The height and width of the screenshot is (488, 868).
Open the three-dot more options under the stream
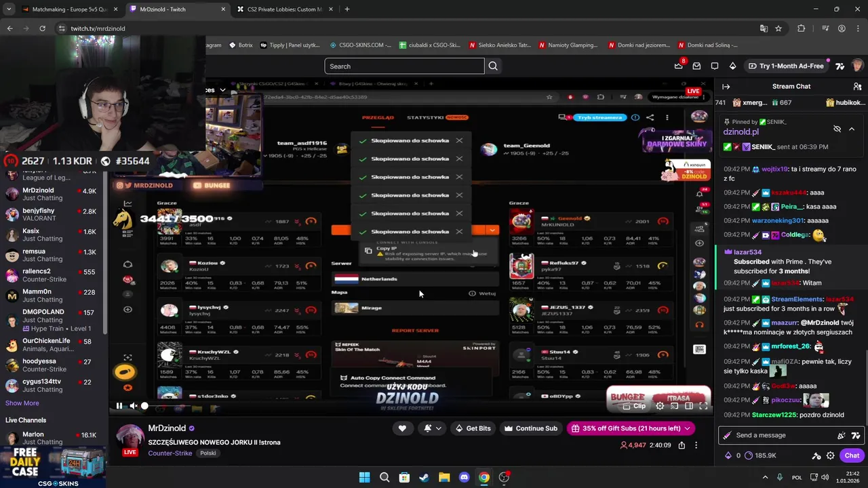[x=696, y=445]
